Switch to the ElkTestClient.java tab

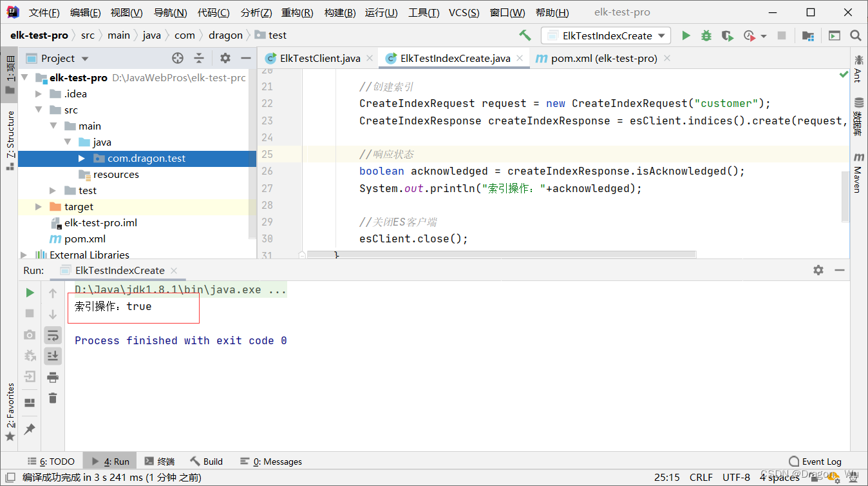tap(318, 57)
